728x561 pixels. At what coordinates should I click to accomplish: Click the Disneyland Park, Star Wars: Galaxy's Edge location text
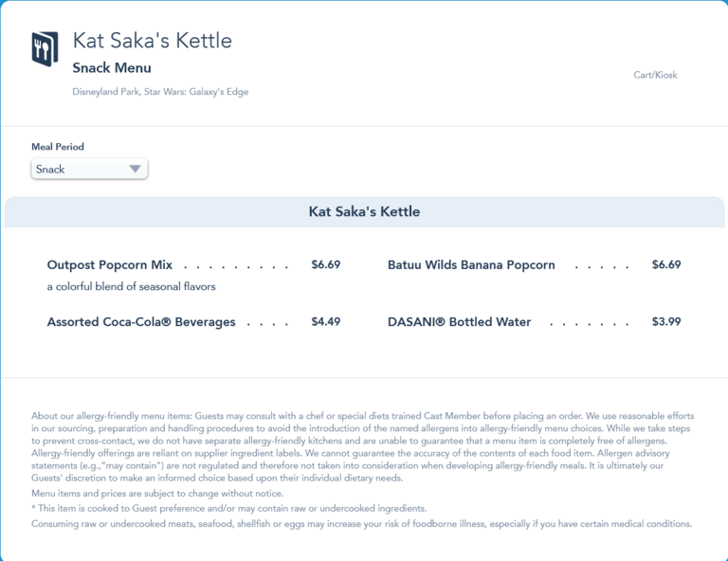pyautogui.click(x=160, y=92)
